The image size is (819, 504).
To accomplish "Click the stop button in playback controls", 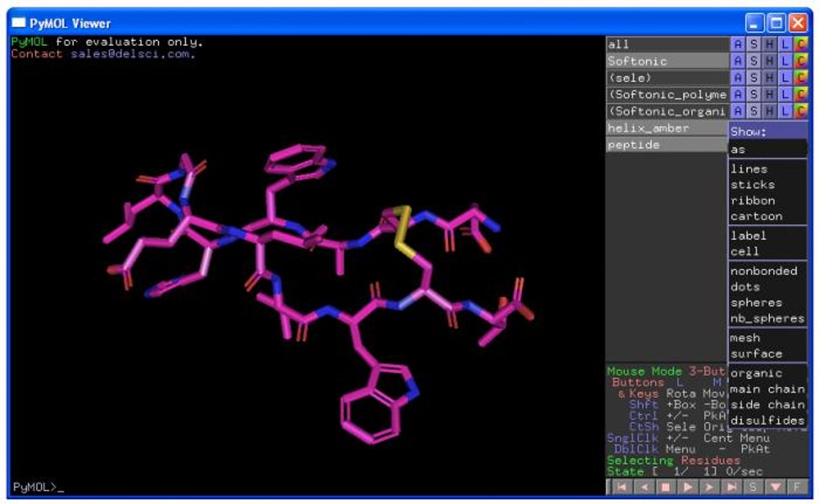I will pyautogui.click(x=666, y=487).
